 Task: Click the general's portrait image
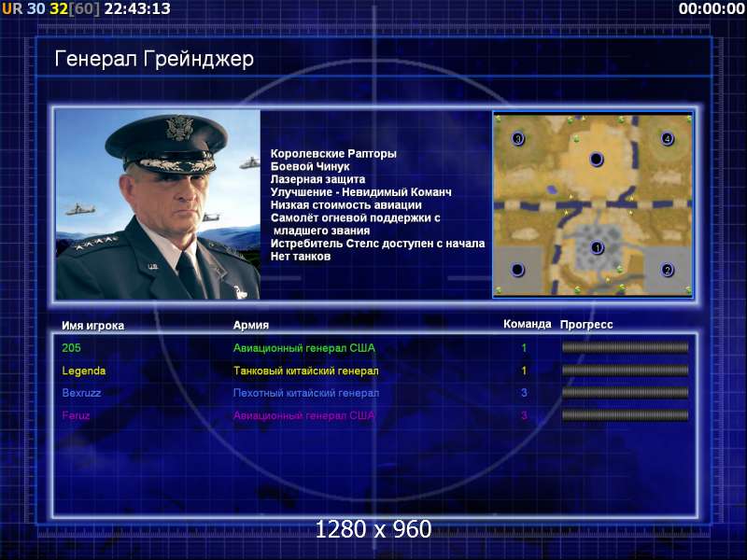click(x=158, y=204)
